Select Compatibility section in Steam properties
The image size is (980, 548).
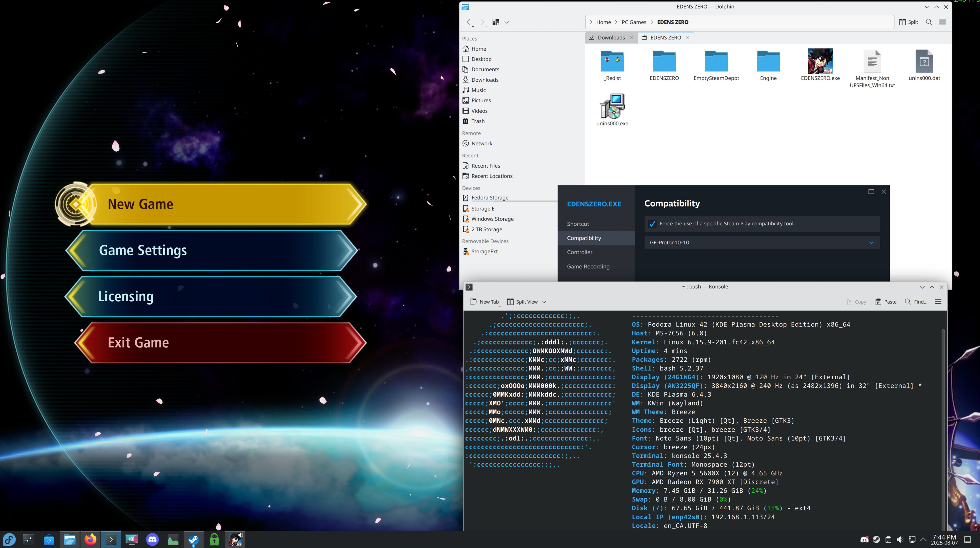596,238
